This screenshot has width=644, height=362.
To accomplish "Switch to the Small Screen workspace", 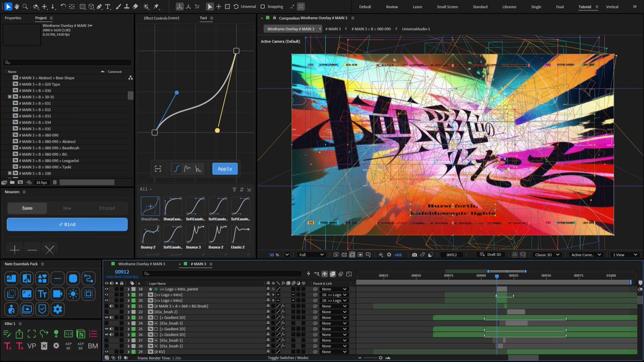I will click(448, 7).
